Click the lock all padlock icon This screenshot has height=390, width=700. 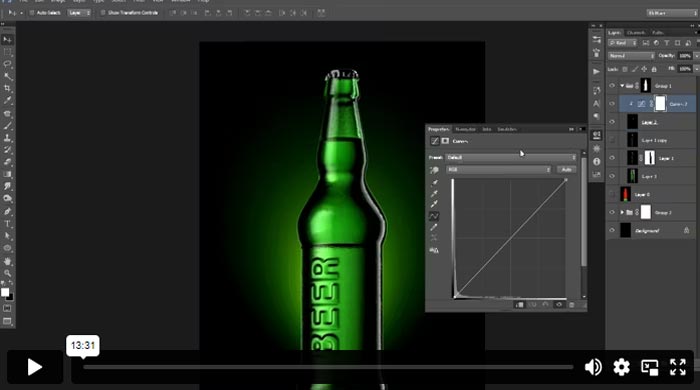pyautogui.click(x=654, y=69)
